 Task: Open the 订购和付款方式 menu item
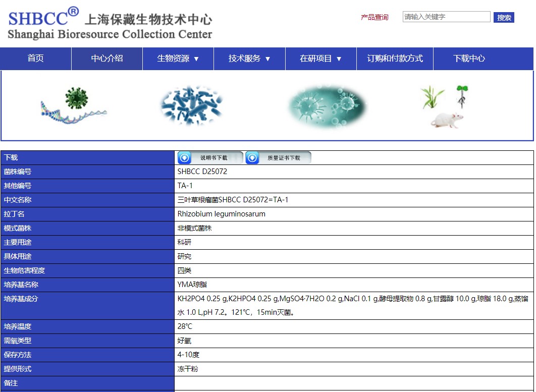395,59
